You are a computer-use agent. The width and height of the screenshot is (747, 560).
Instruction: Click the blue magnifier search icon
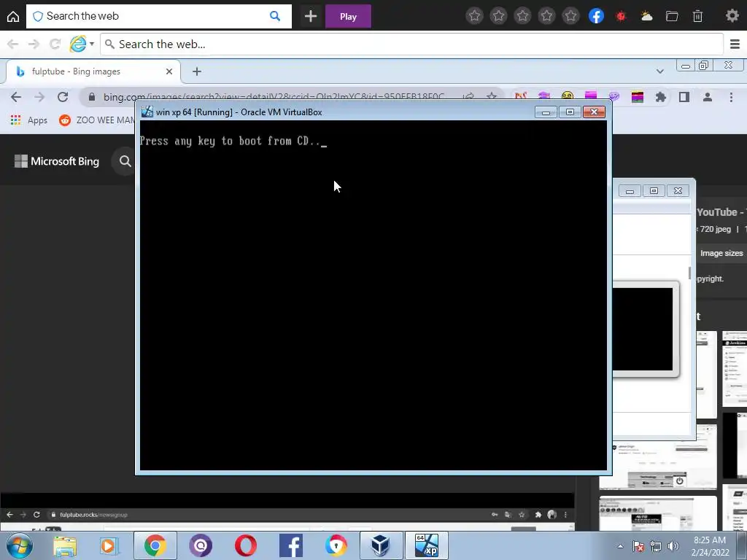click(x=275, y=16)
